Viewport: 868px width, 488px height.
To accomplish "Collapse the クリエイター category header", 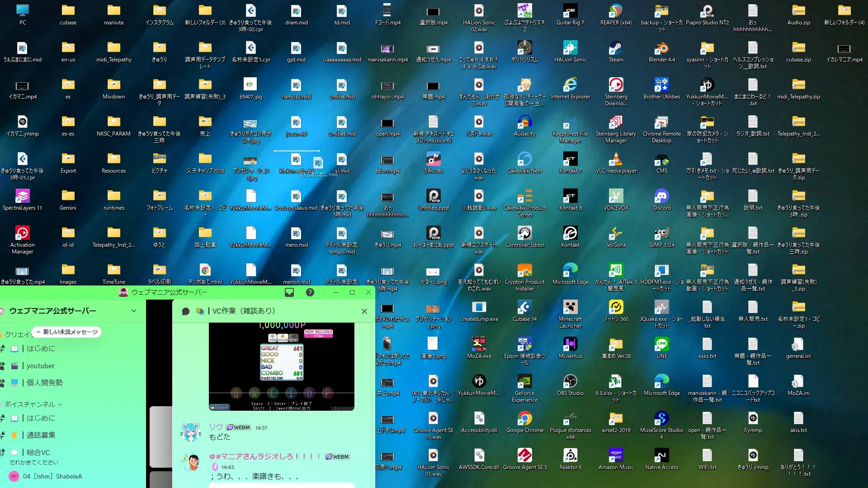I will point(17,335).
